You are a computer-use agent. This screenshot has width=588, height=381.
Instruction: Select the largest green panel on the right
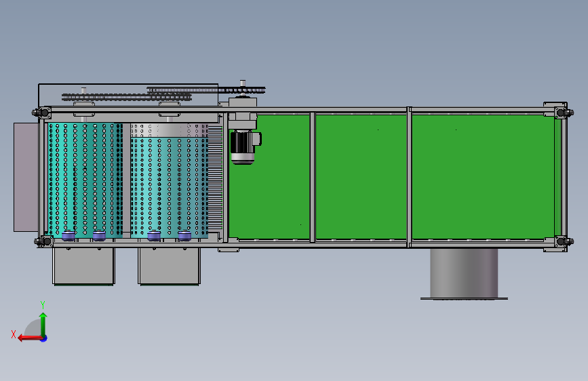pos(483,176)
